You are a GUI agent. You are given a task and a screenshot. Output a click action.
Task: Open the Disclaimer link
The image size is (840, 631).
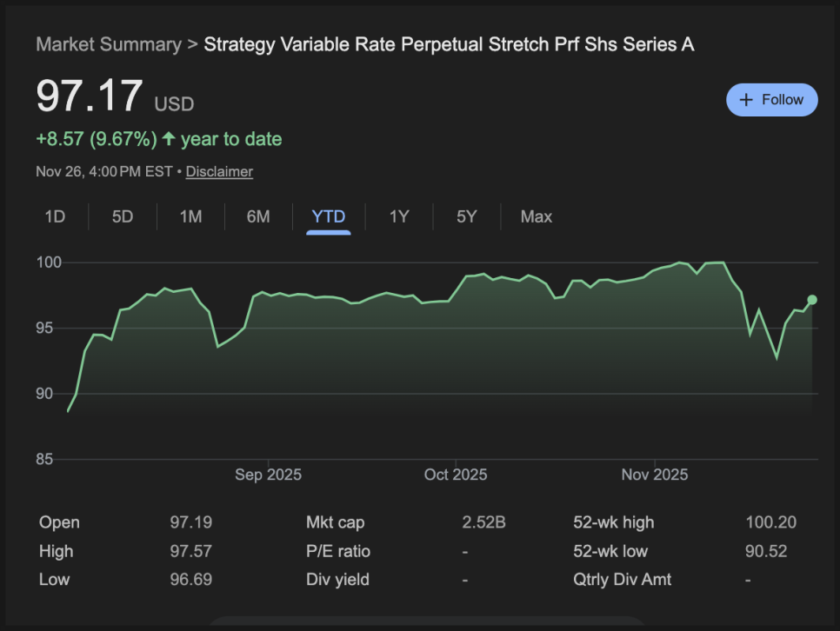219,171
